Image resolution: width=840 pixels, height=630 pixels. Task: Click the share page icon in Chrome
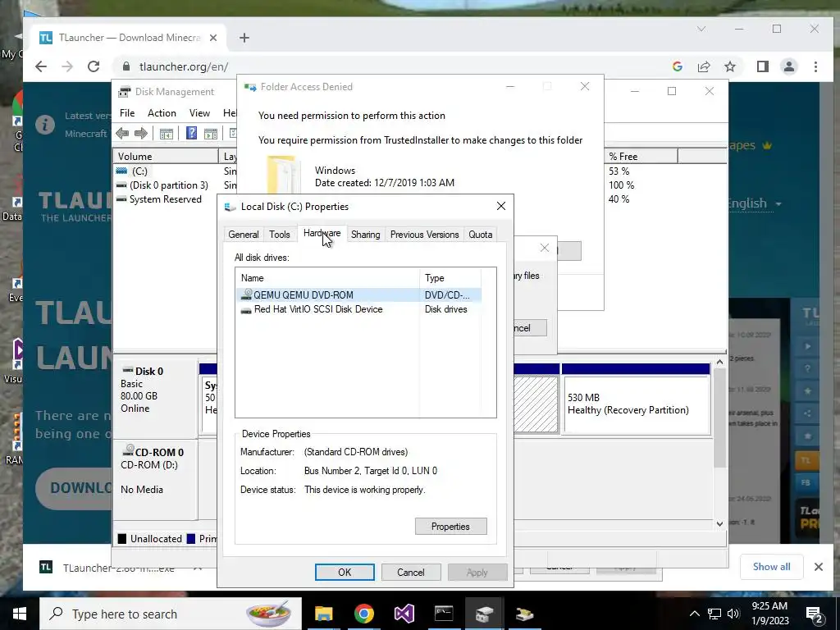pos(703,66)
